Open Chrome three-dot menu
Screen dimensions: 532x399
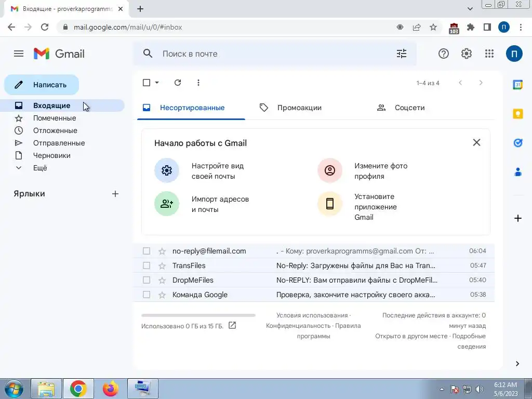pos(521,27)
